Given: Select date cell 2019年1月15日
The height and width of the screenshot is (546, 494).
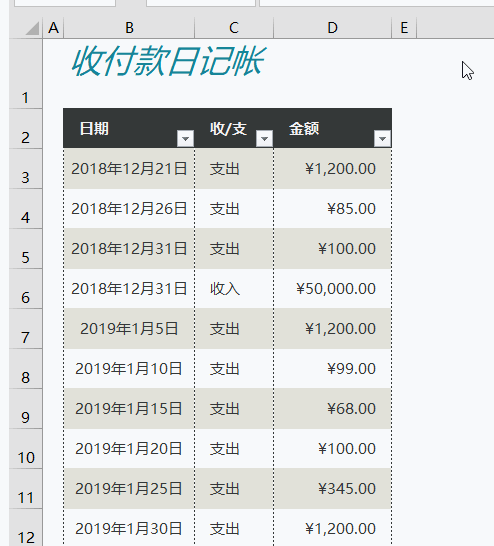Looking at the screenshot, I should tap(129, 409).
